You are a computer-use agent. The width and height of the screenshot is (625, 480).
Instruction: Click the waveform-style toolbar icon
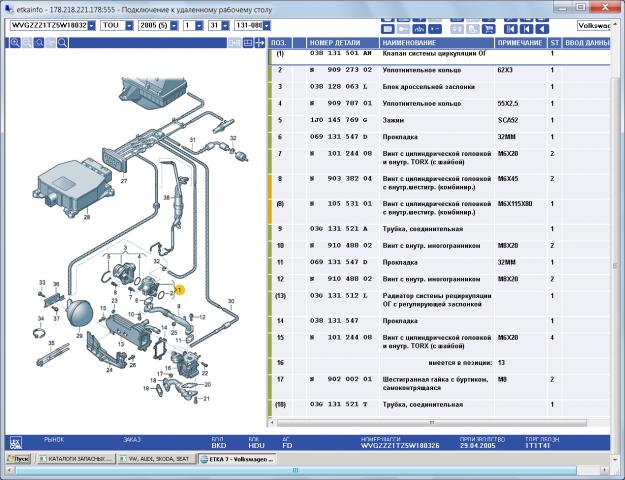pyautogui.click(x=419, y=29)
